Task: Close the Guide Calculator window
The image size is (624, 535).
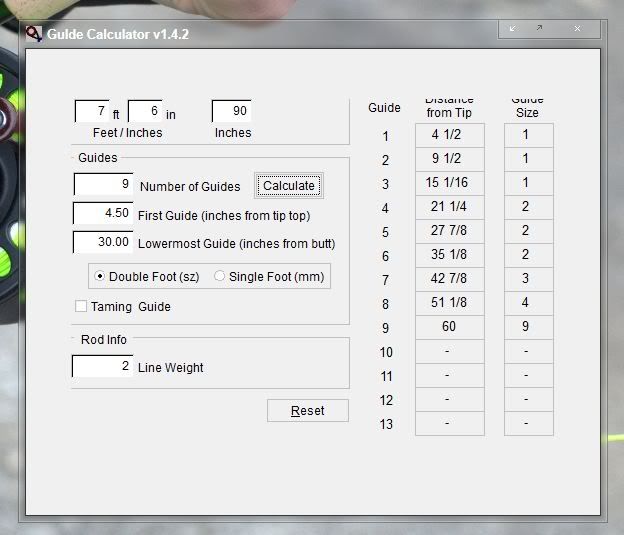Action: [577, 28]
